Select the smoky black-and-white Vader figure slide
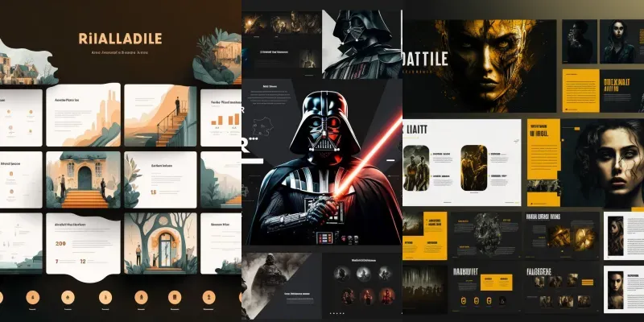 tap(280, 285)
